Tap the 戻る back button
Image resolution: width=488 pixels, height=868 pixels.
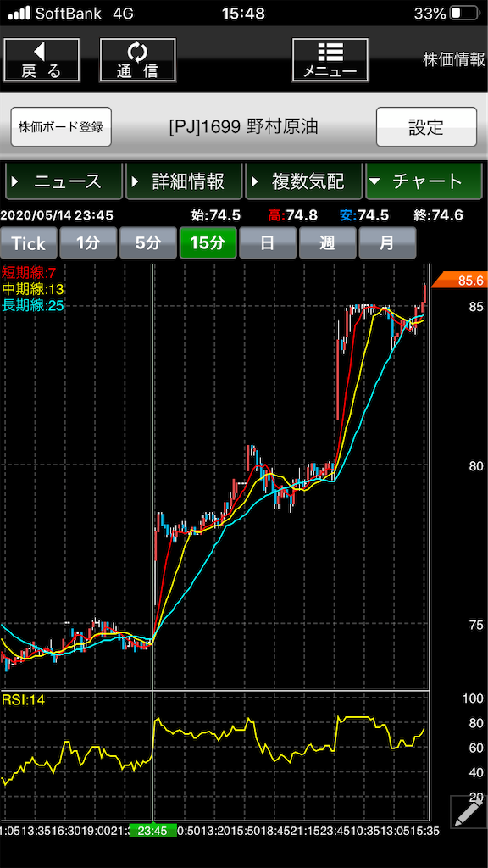pos(42,60)
